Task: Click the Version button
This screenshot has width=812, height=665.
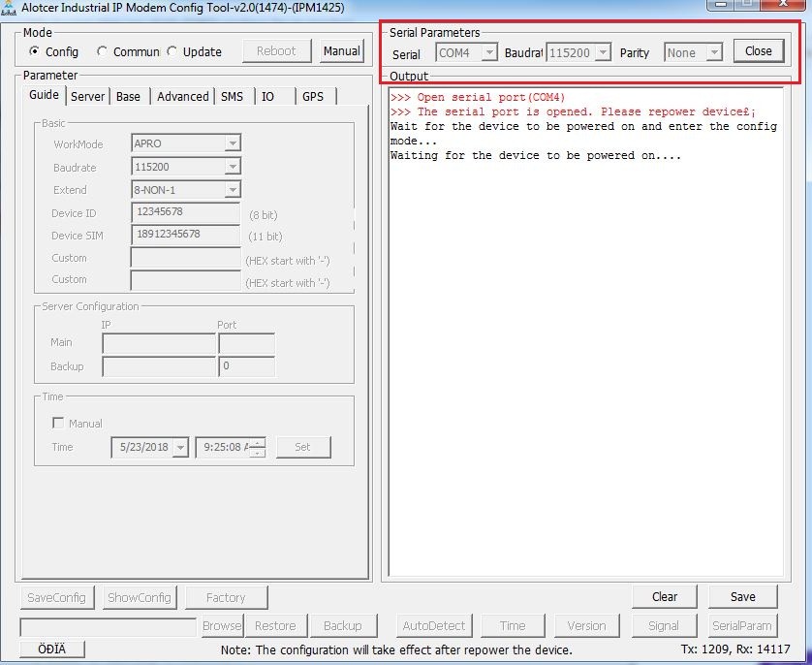Action: click(x=587, y=625)
